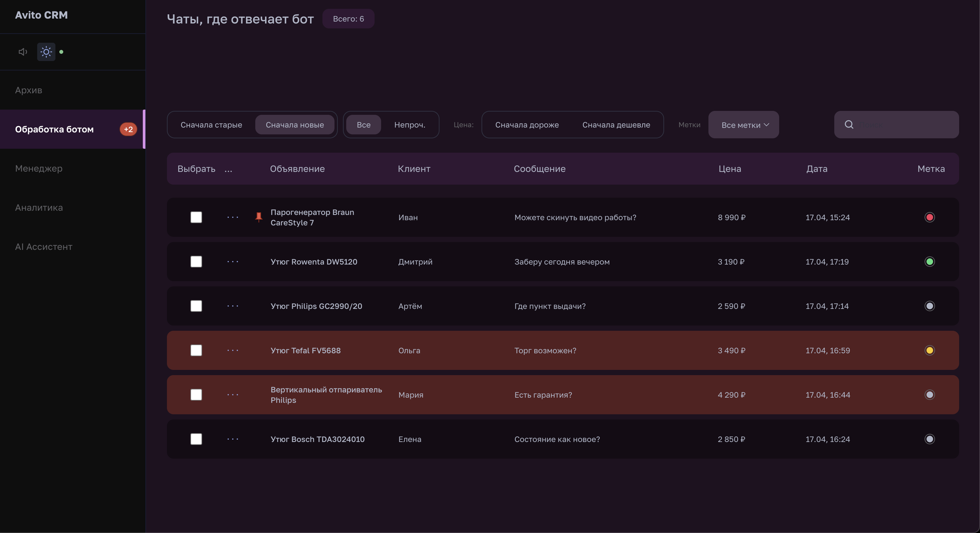
Task: Open three-dots menu for Утюг Tefal FV5688
Action: (x=232, y=350)
